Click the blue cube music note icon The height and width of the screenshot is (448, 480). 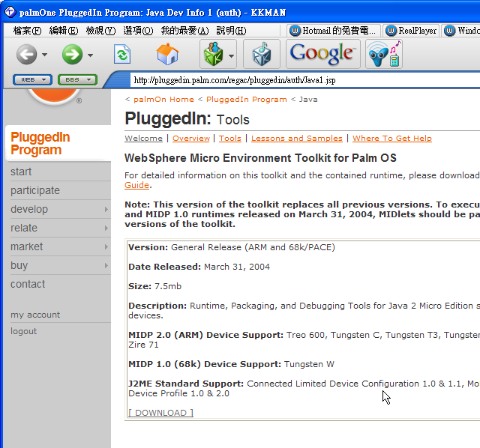pos(262,54)
